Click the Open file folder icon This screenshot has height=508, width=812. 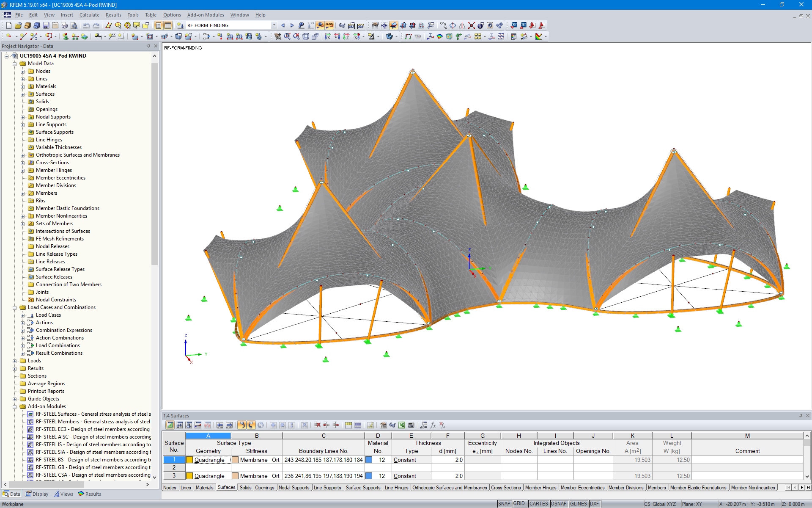tap(18, 25)
